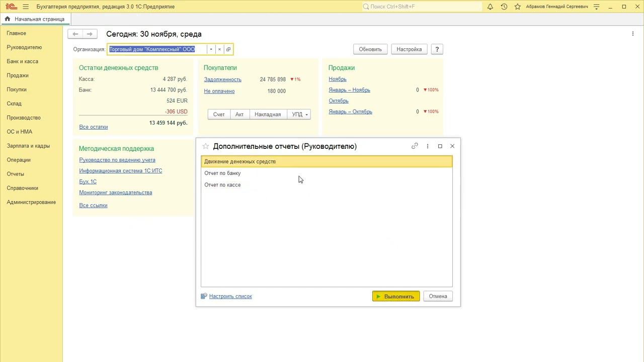Go back with the left arrow button
The height and width of the screenshot is (362, 644).
click(75, 34)
